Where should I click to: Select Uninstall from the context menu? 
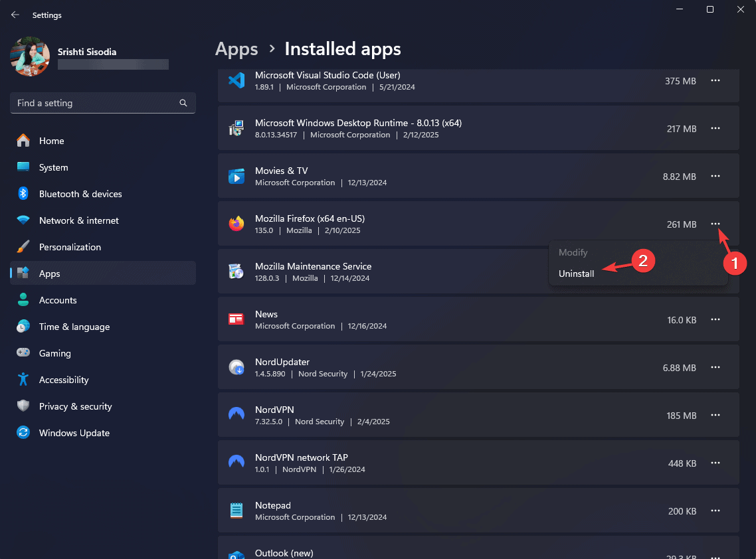577,274
